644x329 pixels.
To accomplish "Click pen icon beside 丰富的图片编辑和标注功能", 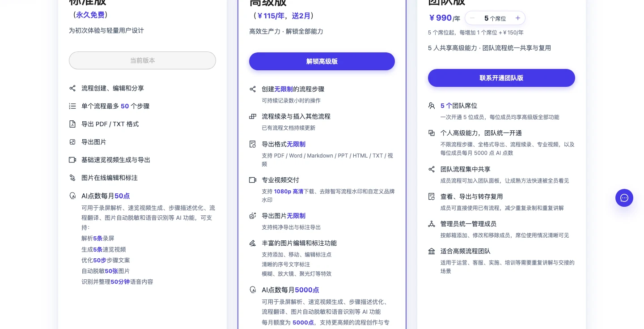I will pyautogui.click(x=253, y=243).
